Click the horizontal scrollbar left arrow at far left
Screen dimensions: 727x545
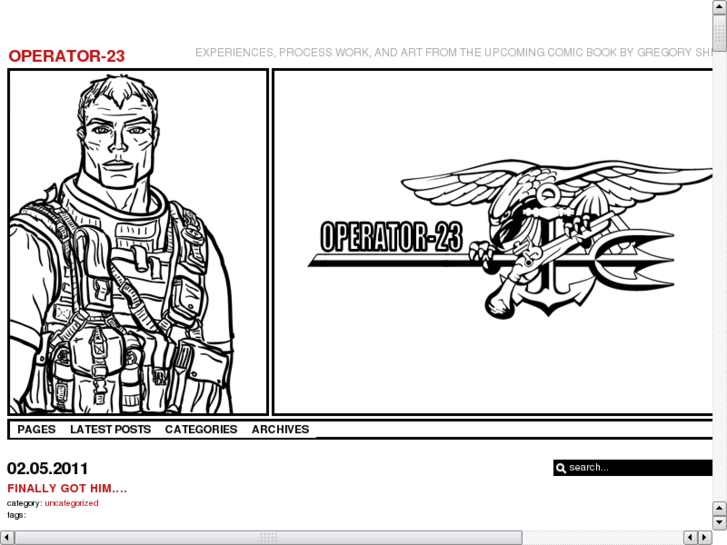tap(7, 537)
